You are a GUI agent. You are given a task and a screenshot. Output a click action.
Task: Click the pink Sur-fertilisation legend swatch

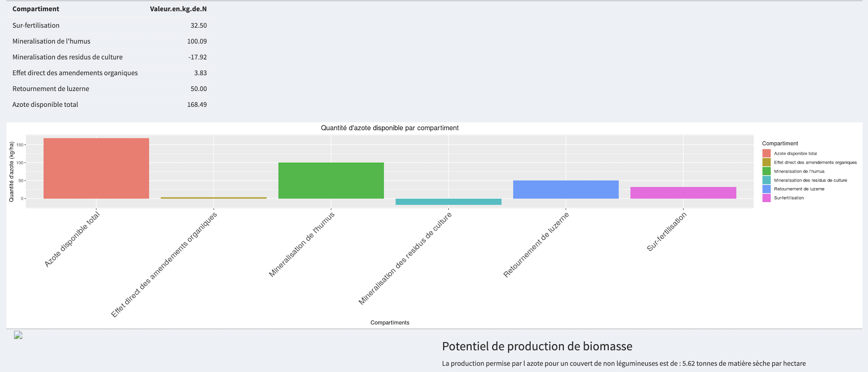click(766, 198)
